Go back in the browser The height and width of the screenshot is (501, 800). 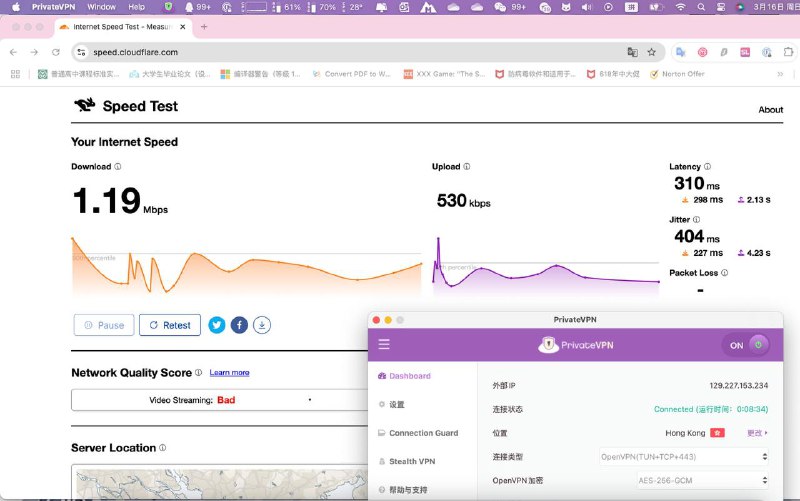pos(14,52)
